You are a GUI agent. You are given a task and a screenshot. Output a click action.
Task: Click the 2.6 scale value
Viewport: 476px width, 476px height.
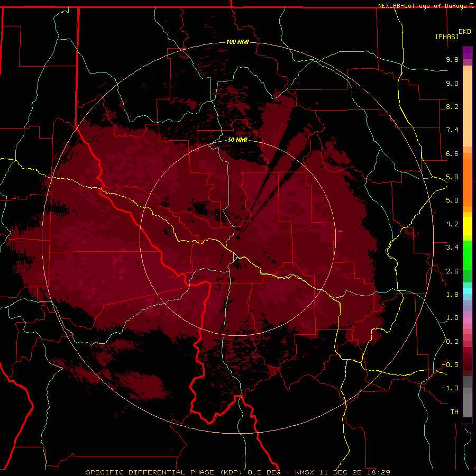point(452,271)
